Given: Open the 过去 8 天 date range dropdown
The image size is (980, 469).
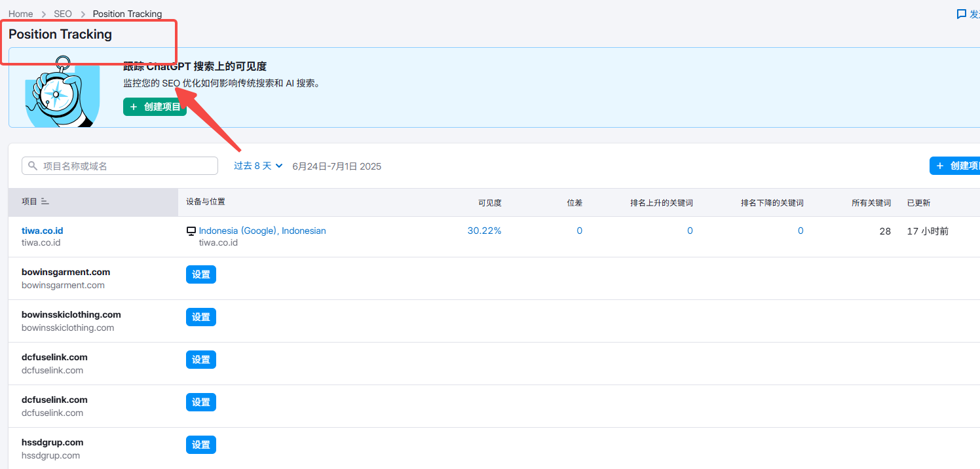Looking at the screenshot, I should pos(258,166).
